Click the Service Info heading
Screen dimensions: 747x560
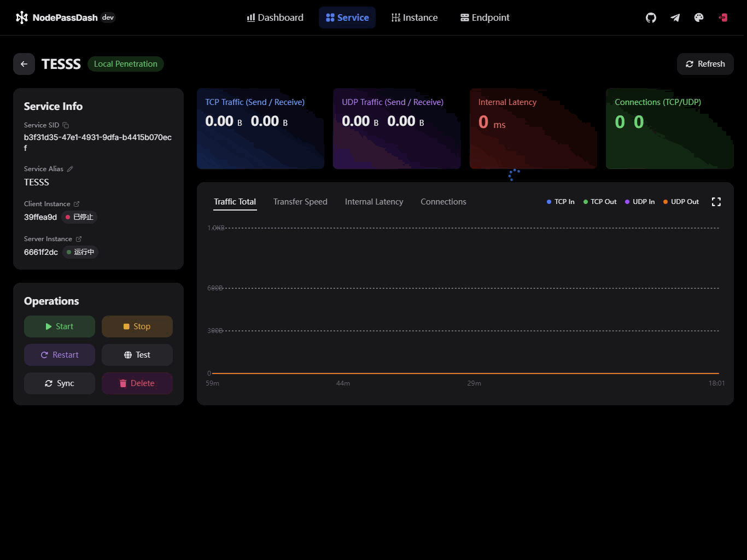(x=54, y=106)
